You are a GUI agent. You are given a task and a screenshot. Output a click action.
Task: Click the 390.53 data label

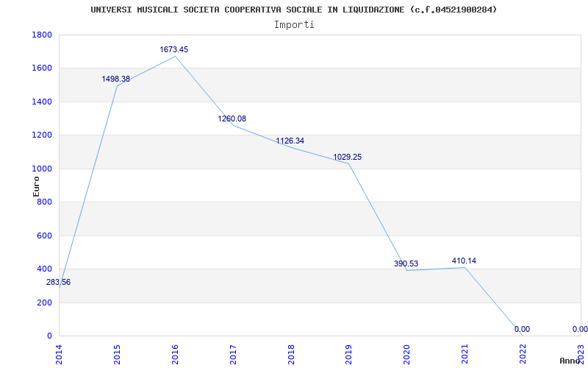point(406,263)
